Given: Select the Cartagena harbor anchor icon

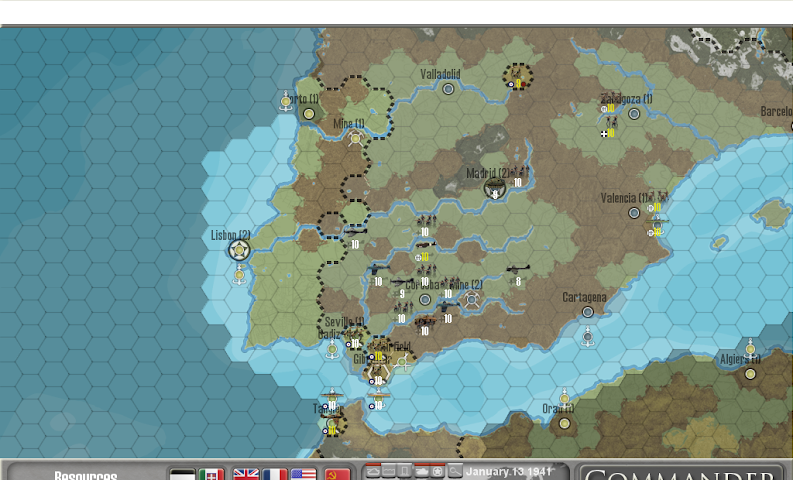Looking at the screenshot, I should click(588, 337).
